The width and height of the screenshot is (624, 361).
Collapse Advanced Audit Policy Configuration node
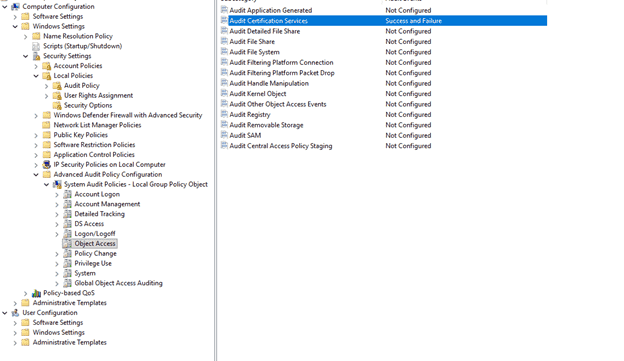pos(36,174)
